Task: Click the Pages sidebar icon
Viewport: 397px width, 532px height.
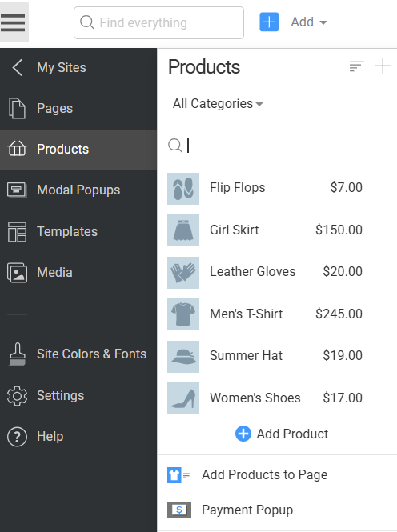Action: click(x=17, y=108)
